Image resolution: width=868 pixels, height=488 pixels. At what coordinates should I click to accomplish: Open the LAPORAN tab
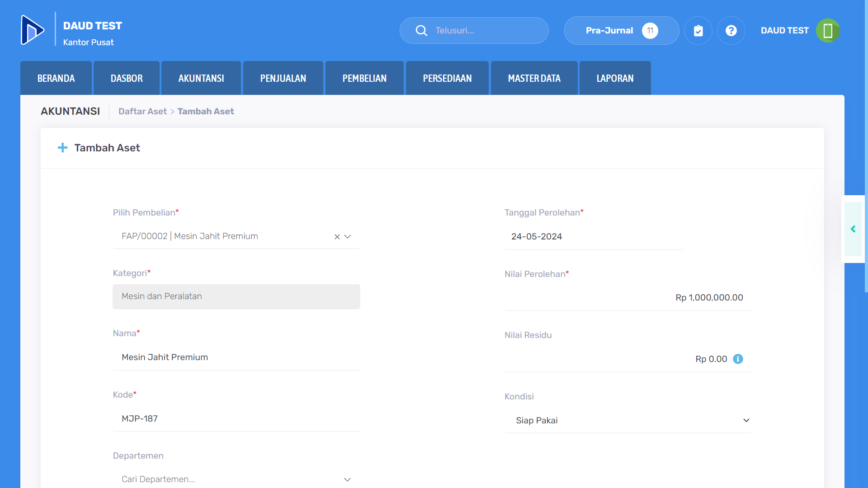tap(615, 78)
